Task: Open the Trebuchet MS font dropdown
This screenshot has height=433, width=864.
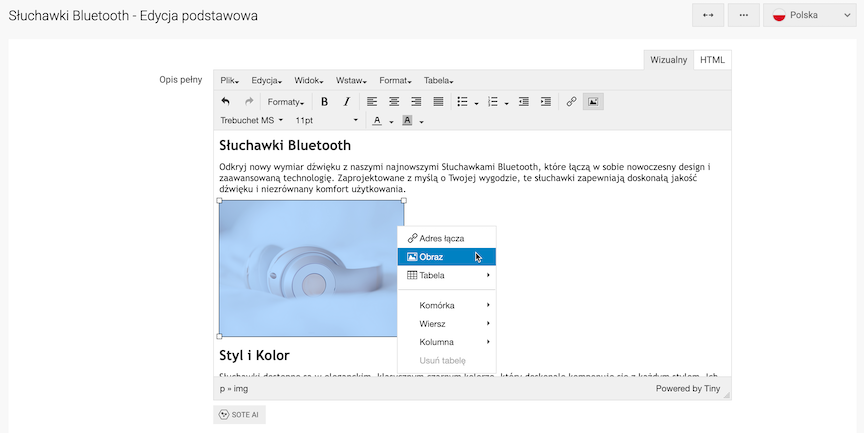Action: point(252,121)
